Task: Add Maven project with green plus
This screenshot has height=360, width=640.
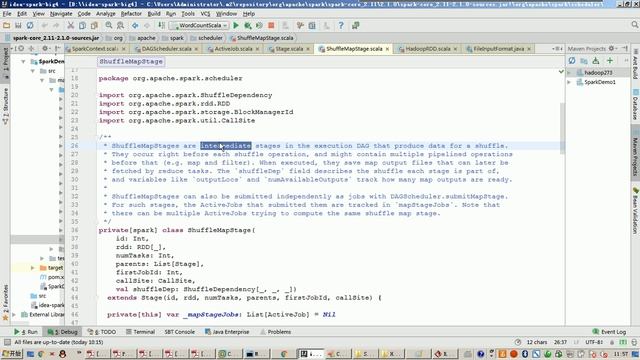Action: (610, 61)
